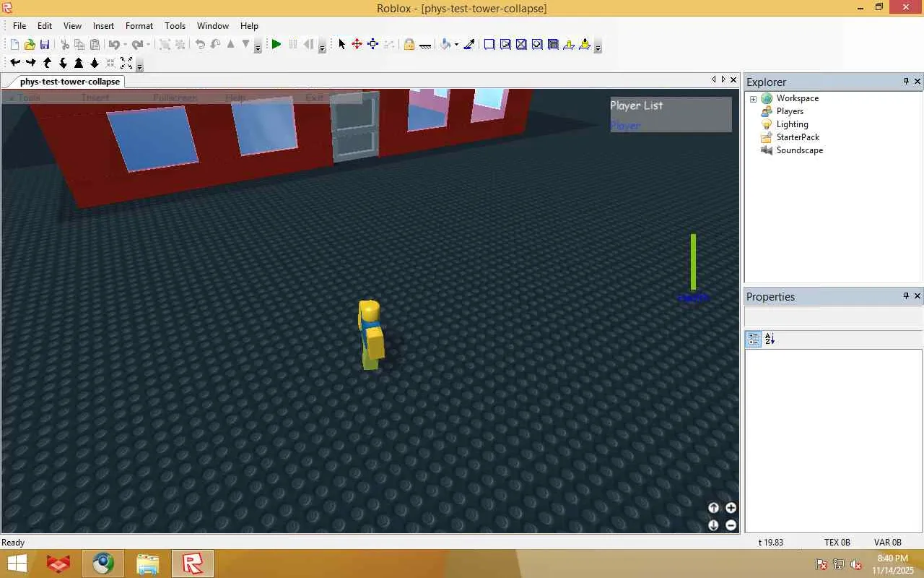Open the Redo history dropdown arrow
Viewport: 924px width, 578px height.
(x=148, y=45)
